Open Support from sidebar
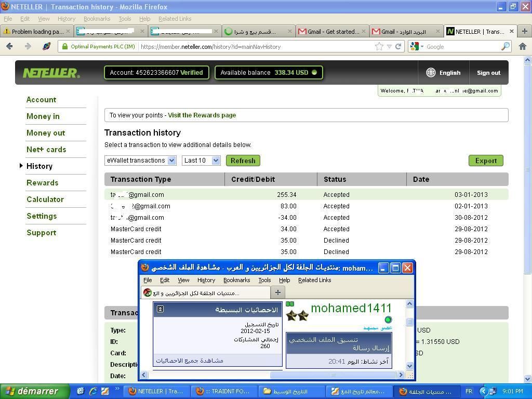 (x=42, y=233)
